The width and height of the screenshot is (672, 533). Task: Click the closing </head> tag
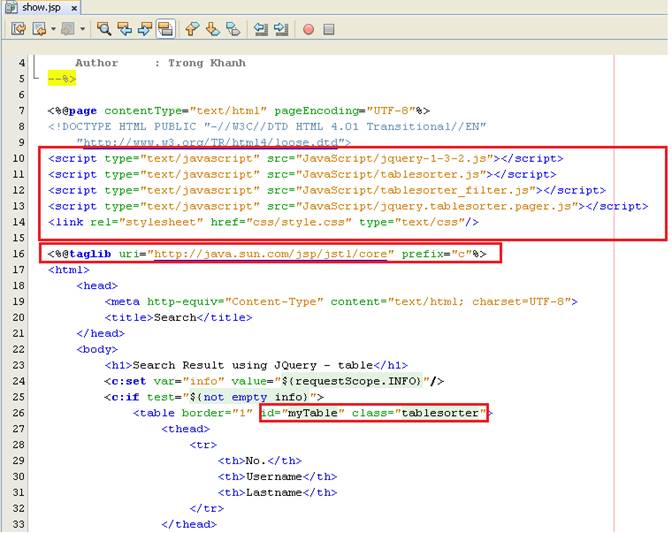click(100, 333)
